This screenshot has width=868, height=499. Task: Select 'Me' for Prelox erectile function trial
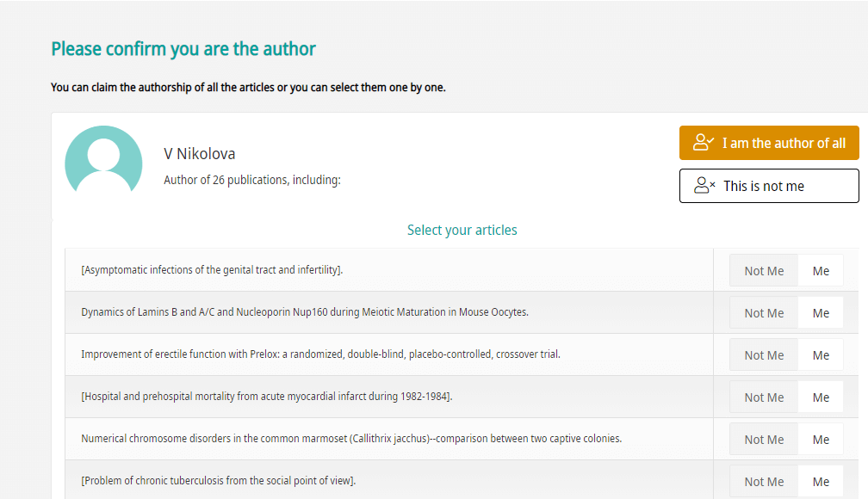tap(821, 354)
